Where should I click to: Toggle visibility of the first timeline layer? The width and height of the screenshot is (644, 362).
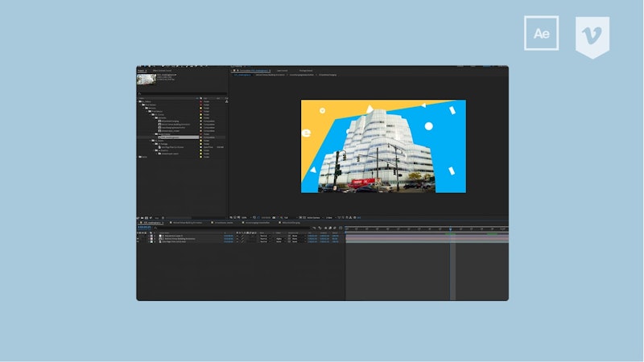point(139,234)
